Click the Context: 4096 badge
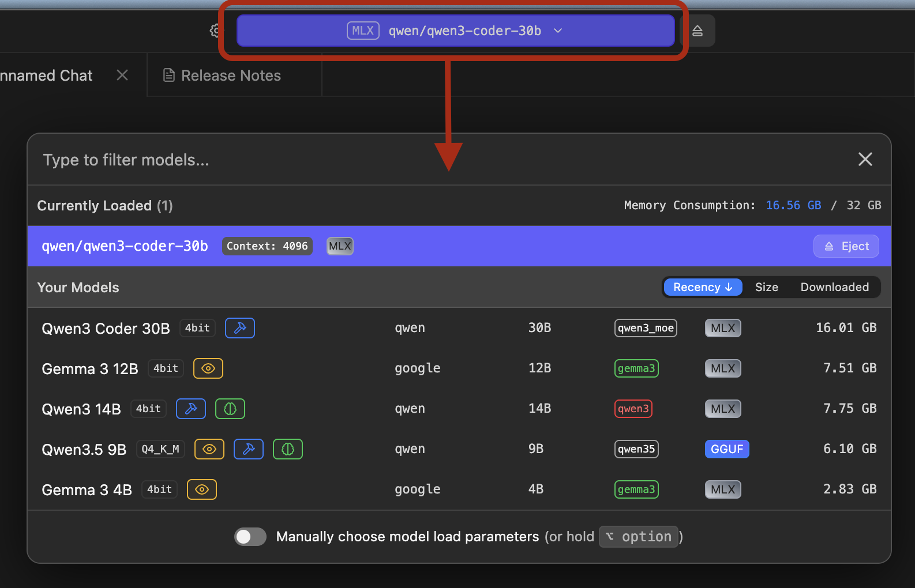 pos(267,246)
